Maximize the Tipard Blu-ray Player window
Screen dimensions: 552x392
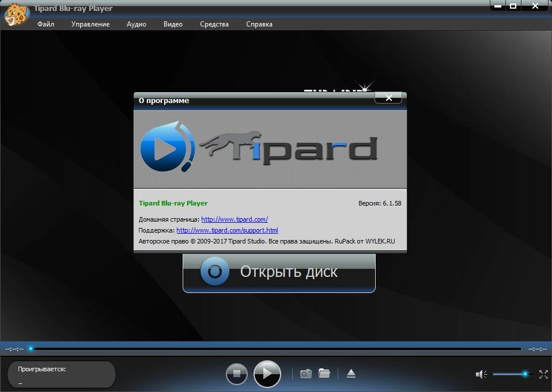click(513, 6)
